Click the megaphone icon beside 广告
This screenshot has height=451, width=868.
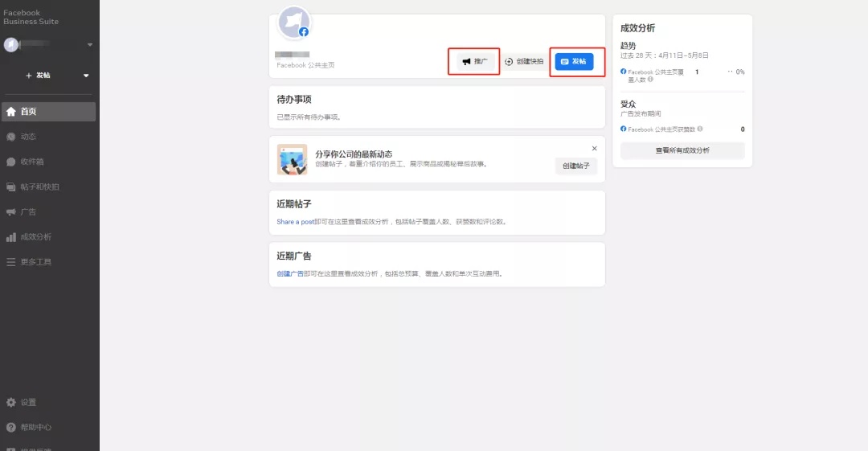11,211
